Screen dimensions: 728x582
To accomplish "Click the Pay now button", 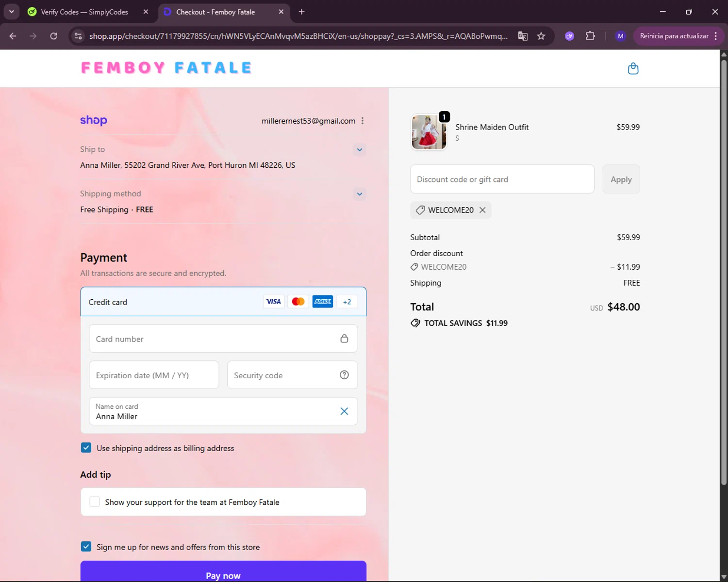I will (x=223, y=572).
